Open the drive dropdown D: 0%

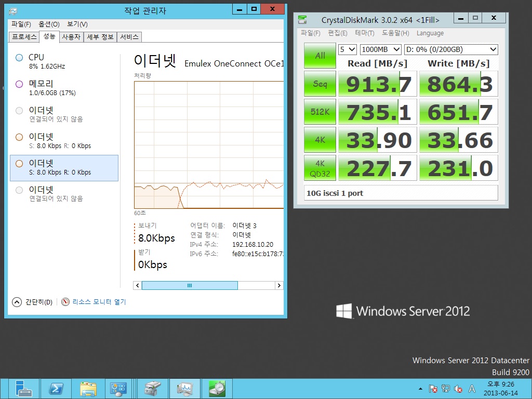451,49
